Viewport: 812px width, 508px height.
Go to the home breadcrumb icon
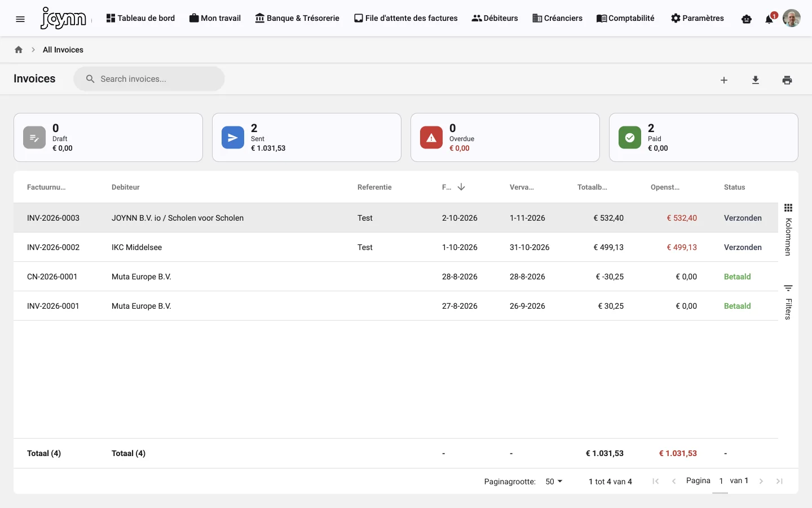[x=19, y=50]
